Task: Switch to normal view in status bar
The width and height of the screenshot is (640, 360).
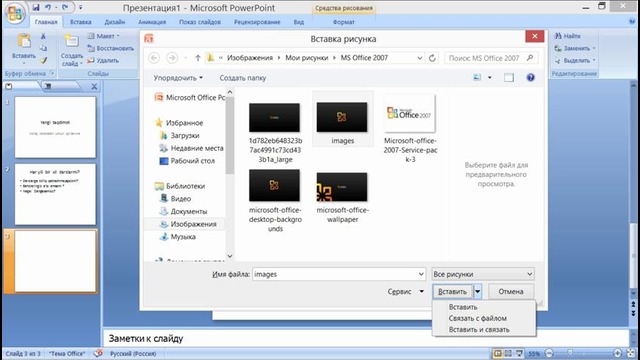Action: [x=498, y=353]
